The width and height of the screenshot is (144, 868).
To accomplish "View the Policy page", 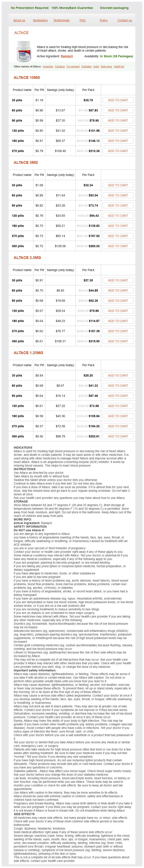I will (104, 21).
